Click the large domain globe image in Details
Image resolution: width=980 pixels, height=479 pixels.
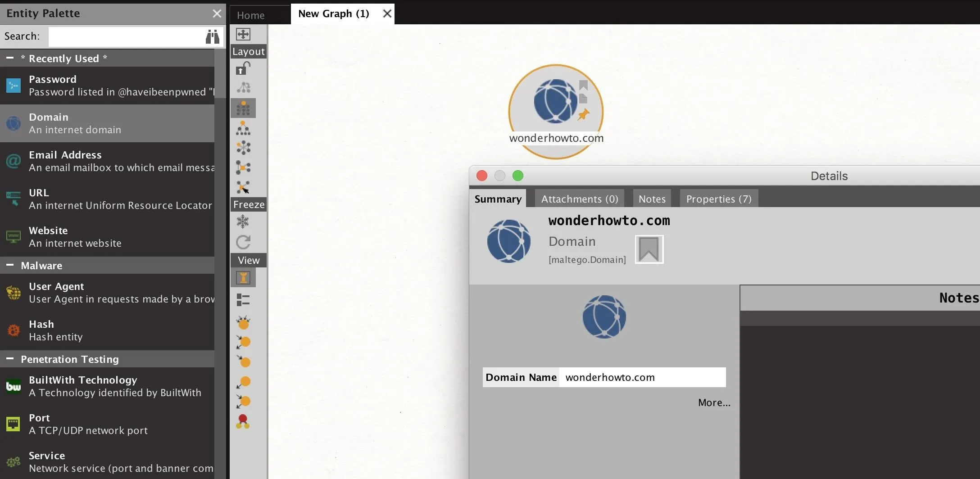coord(604,317)
